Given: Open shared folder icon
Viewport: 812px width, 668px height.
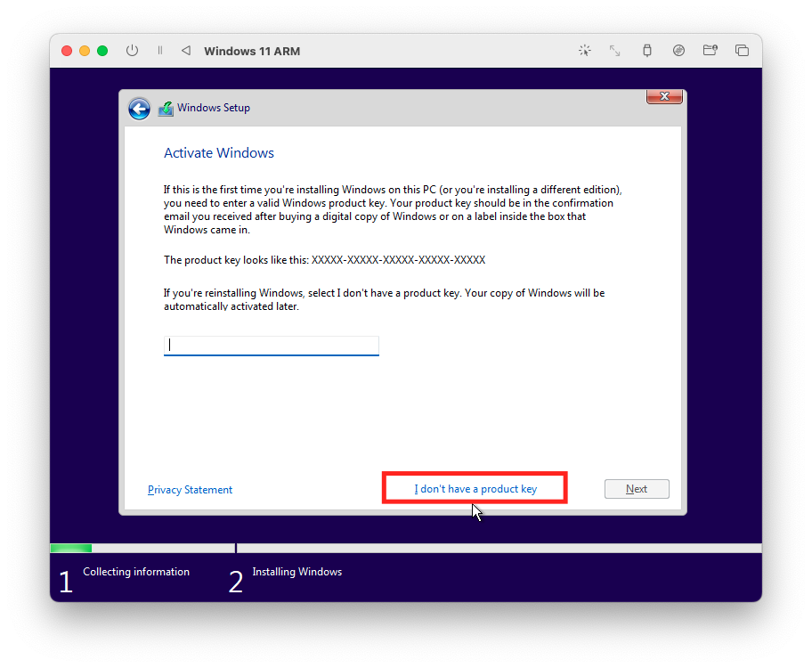Looking at the screenshot, I should coord(710,50).
